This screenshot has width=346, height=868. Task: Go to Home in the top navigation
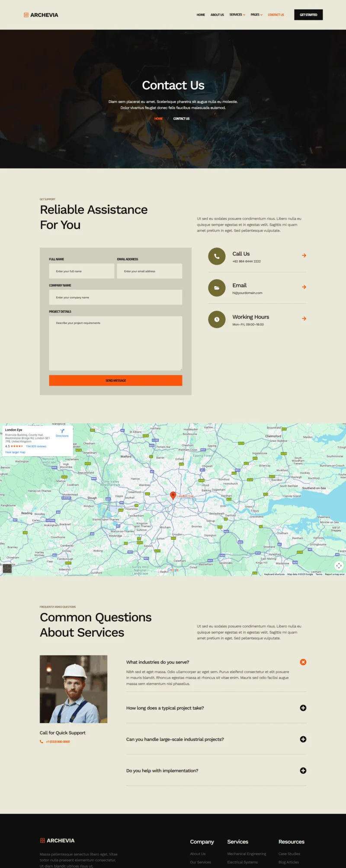pos(201,15)
